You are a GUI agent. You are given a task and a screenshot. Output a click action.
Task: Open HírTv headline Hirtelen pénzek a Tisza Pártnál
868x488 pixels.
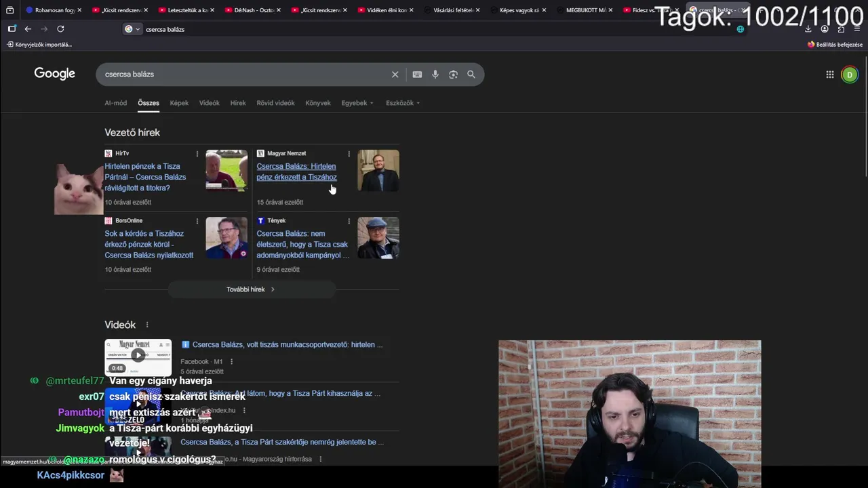[145, 177]
